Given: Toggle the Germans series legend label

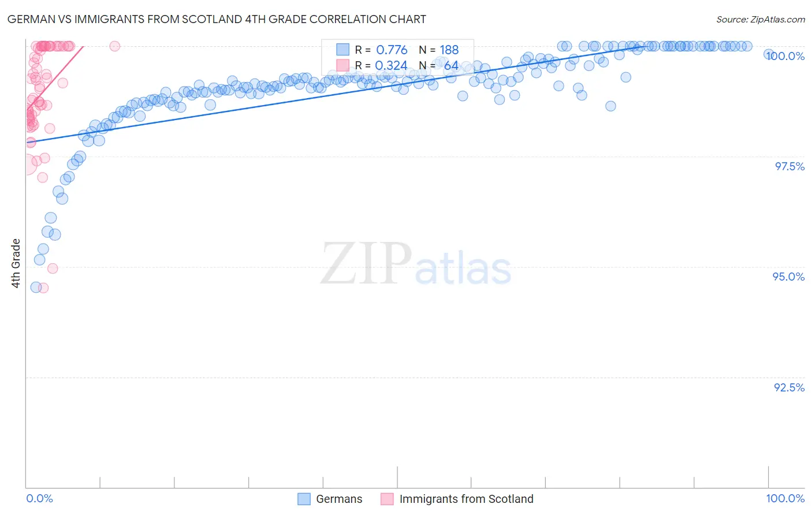Looking at the screenshot, I should click(339, 499).
